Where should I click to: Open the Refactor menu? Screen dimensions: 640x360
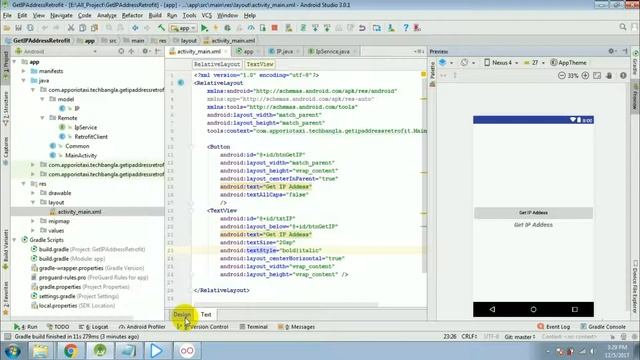tap(132, 16)
